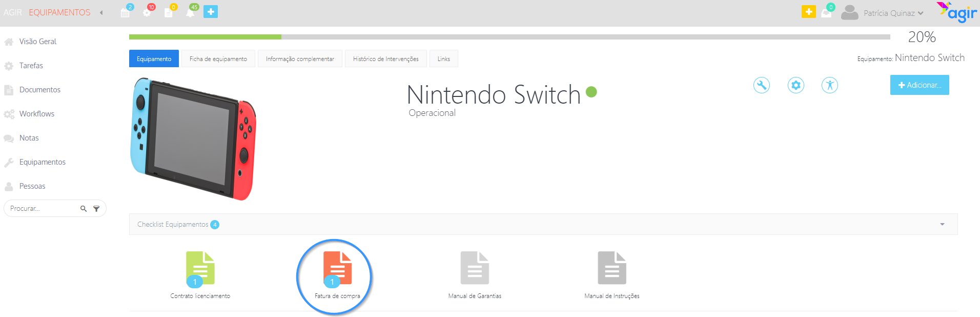Open the notifications bell with badge 45
Image resolution: width=980 pixels, height=317 pixels.
pos(191,12)
